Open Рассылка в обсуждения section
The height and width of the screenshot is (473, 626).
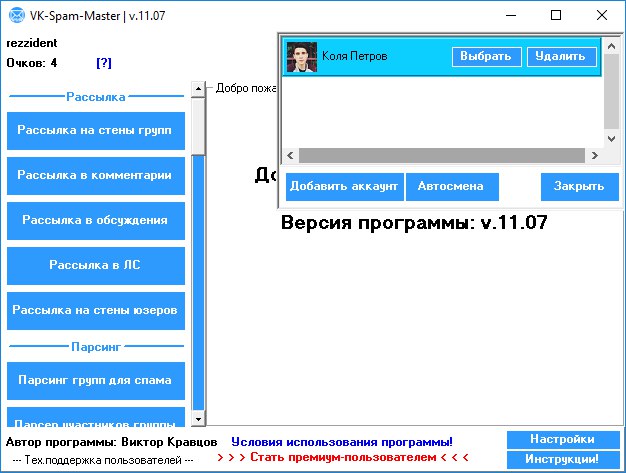[x=95, y=220]
